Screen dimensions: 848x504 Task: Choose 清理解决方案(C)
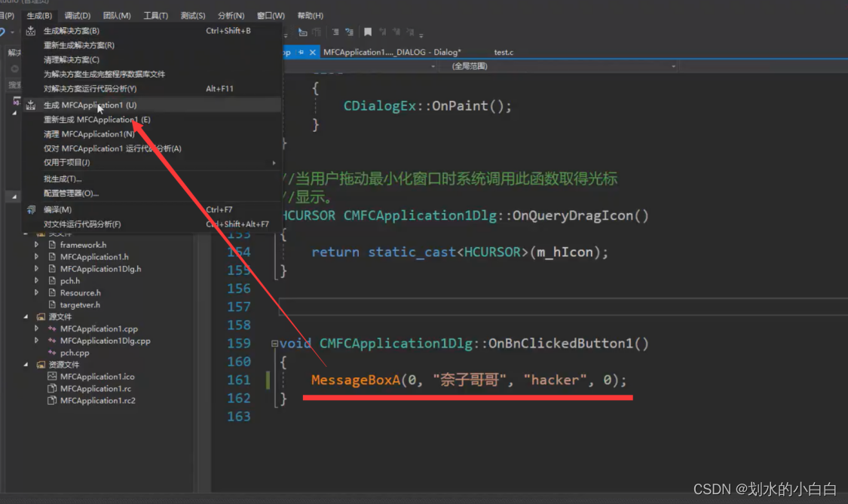pyautogui.click(x=152, y=60)
